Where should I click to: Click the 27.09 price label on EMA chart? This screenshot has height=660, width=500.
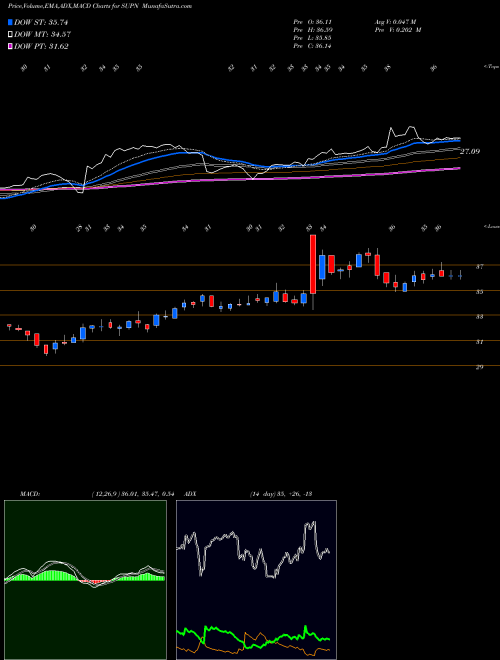[470, 152]
